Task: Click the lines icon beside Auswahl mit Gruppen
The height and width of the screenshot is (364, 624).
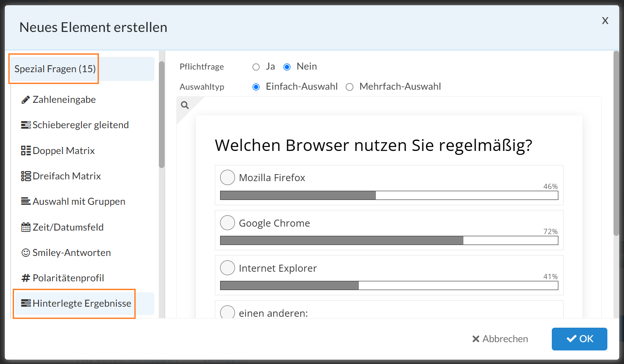Action: click(x=26, y=202)
